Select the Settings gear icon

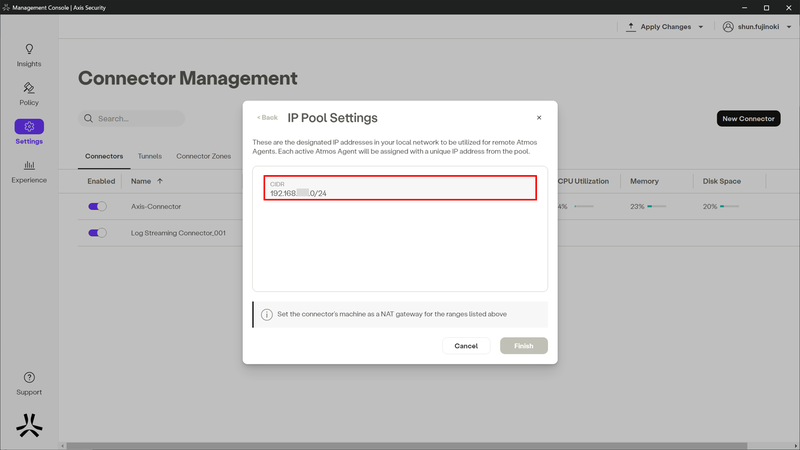[x=29, y=127]
